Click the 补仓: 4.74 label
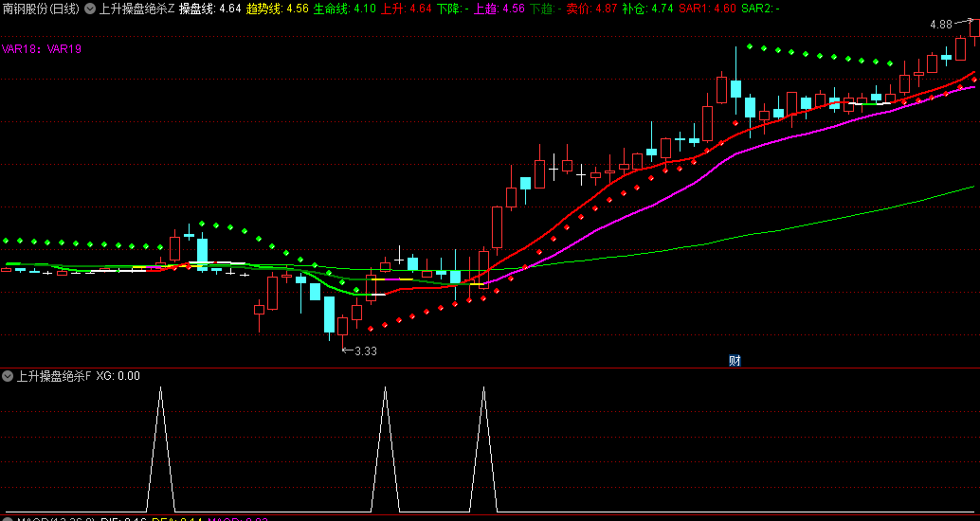The image size is (980, 521). tap(648, 9)
